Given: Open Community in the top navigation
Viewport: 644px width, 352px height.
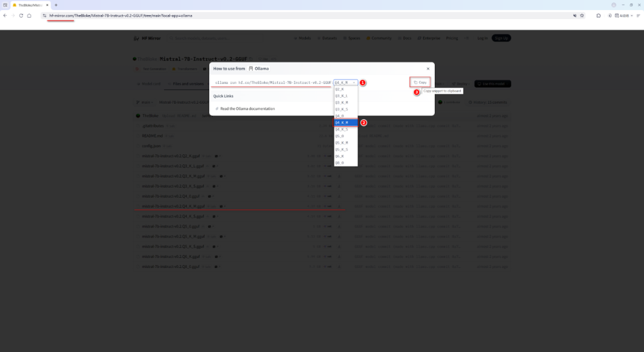Looking at the screenshot, I should click(379, 38).
